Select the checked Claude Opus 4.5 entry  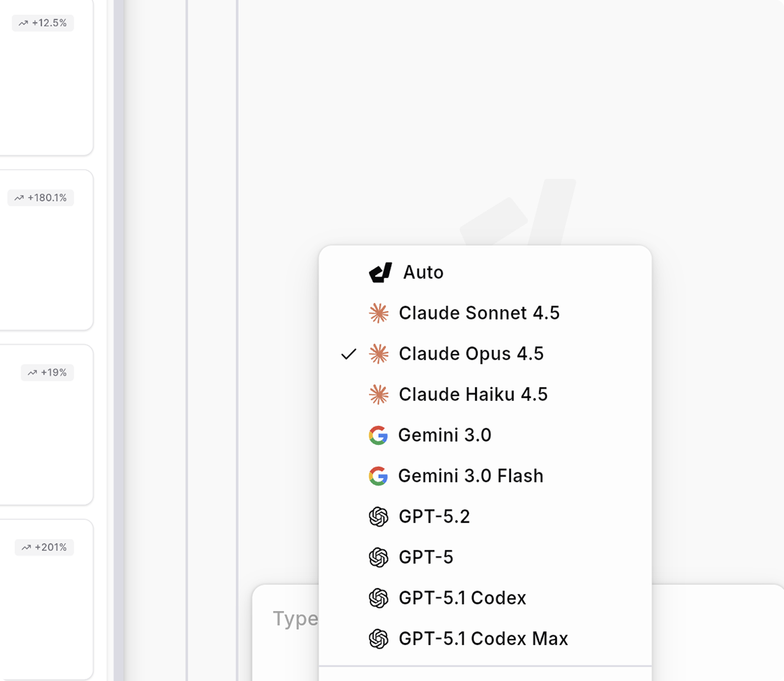(x=485, y=354)
